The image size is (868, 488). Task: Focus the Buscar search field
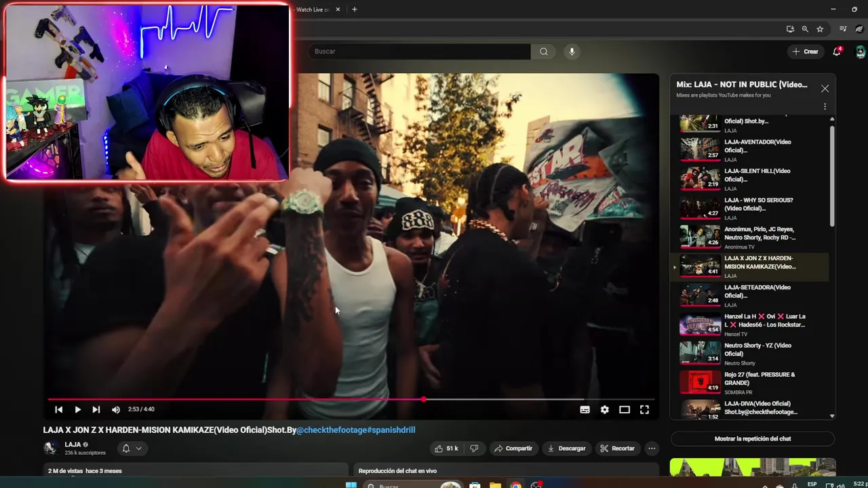(x=420, y=52)
